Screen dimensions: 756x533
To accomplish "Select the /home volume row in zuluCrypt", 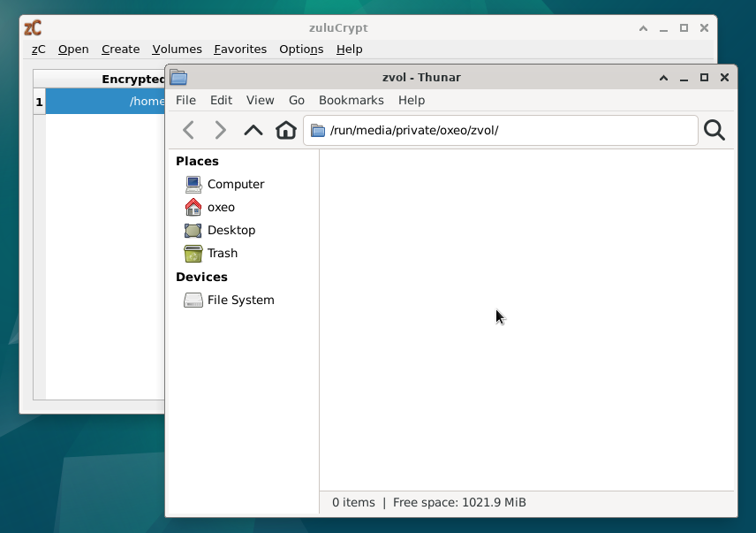I will click(105, 102).
